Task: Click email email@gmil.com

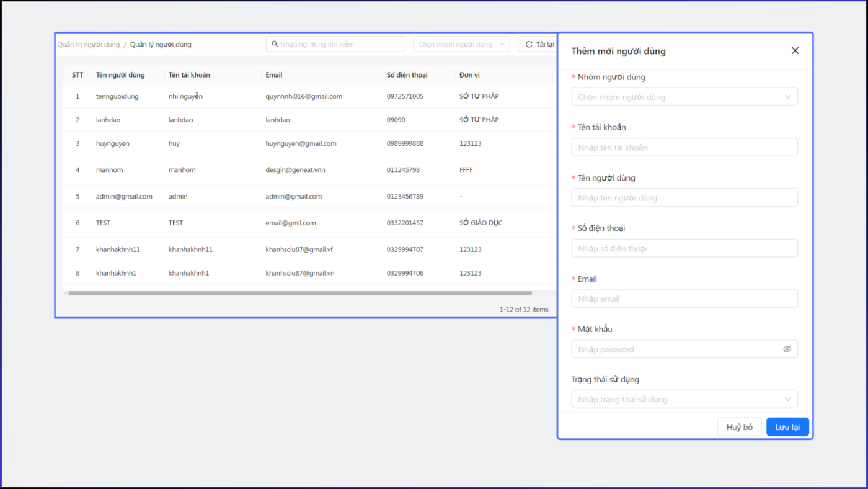Action: (x=291, y=223)
